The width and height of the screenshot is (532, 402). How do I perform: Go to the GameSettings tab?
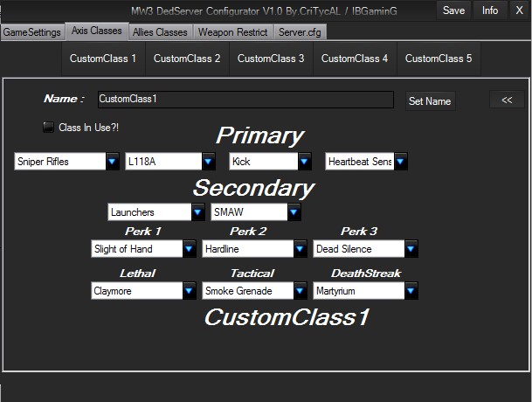[x=32, y=32]
